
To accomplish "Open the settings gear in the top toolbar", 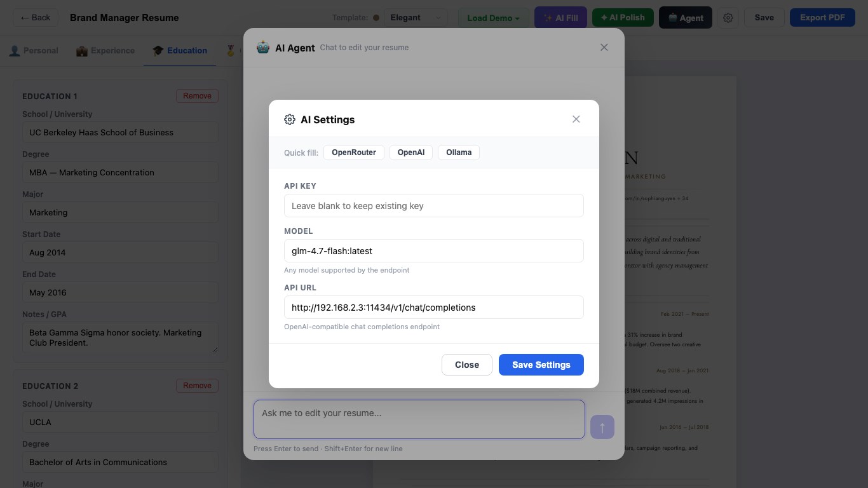I will point(728,18).
